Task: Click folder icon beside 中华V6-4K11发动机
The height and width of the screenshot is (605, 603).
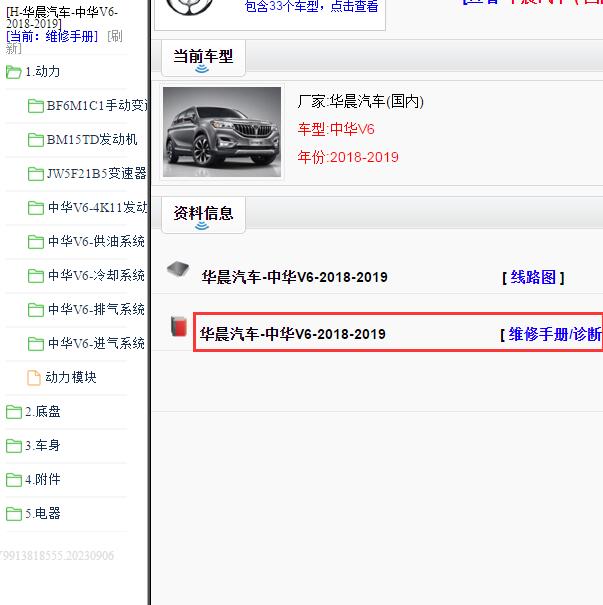Action: 35,208
